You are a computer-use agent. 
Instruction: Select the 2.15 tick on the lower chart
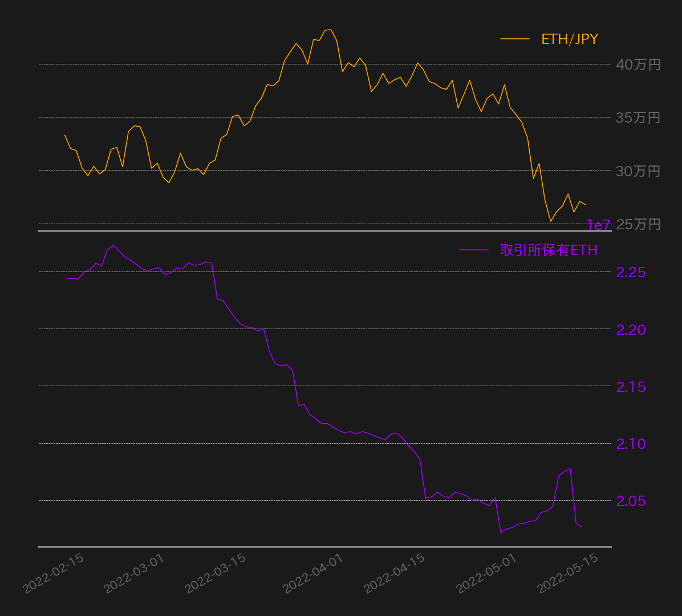631,387
